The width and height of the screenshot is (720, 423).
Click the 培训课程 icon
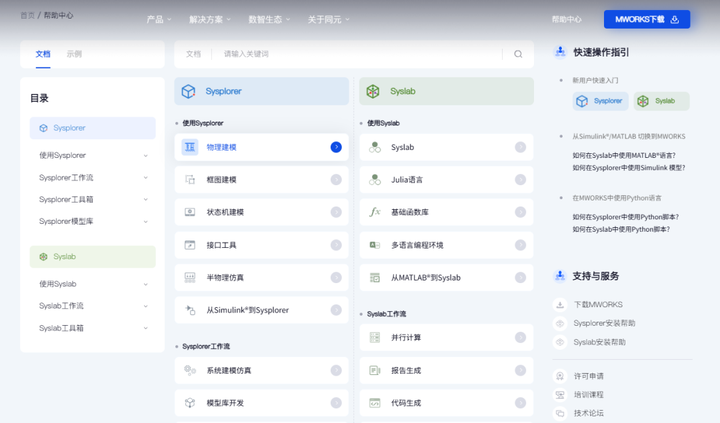pyautogui.click(x=560, y=395)
